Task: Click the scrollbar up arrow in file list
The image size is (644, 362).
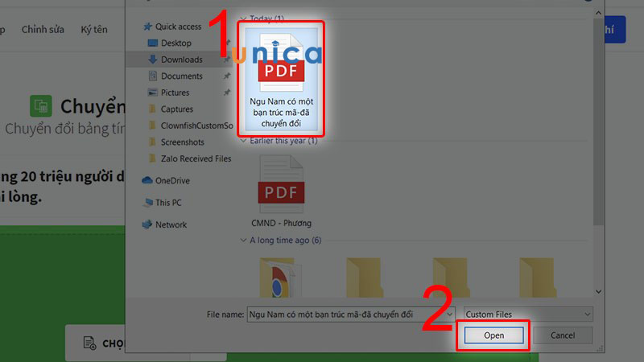Action: coord(598,13)
